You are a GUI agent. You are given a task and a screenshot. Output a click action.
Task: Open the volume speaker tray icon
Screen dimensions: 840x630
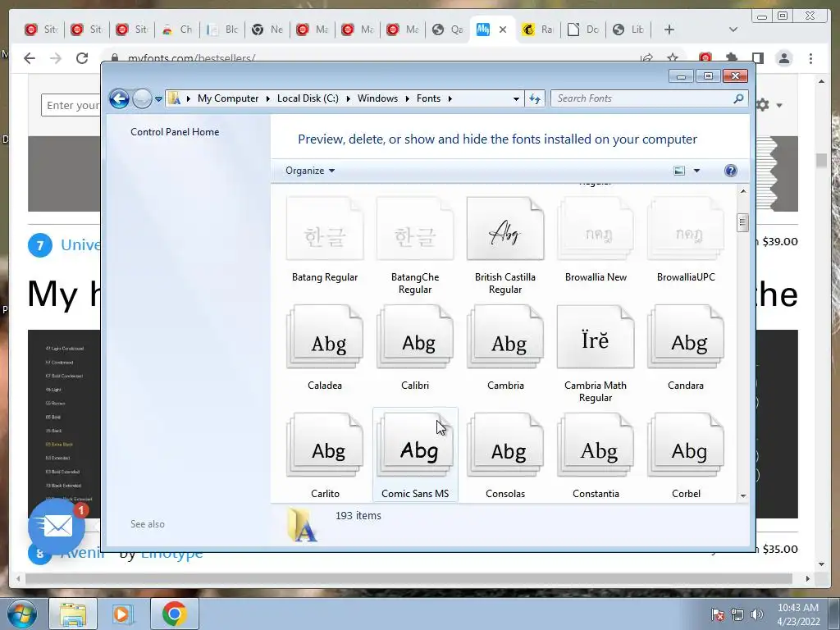pos(757,614)
